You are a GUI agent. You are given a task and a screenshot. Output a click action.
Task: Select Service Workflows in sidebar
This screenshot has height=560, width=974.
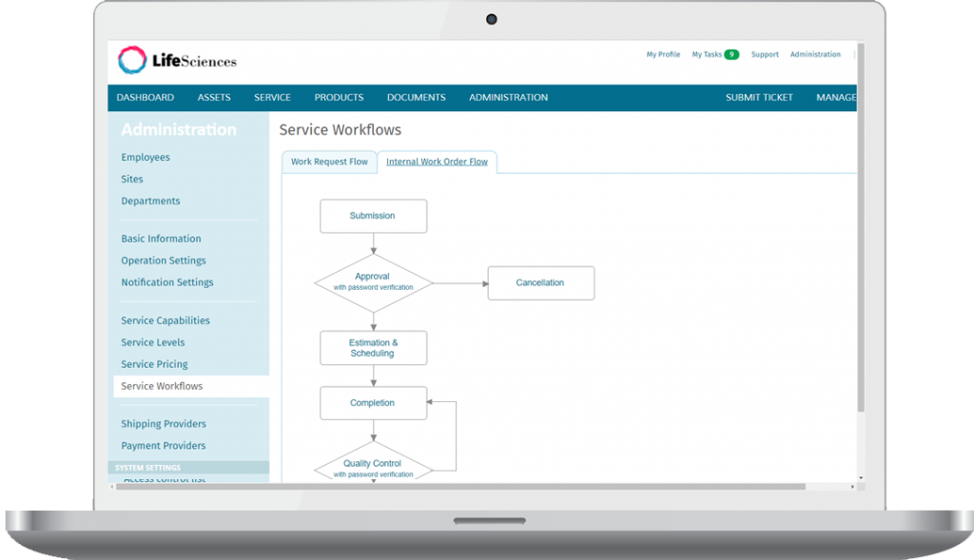click(x=191, y=386)
